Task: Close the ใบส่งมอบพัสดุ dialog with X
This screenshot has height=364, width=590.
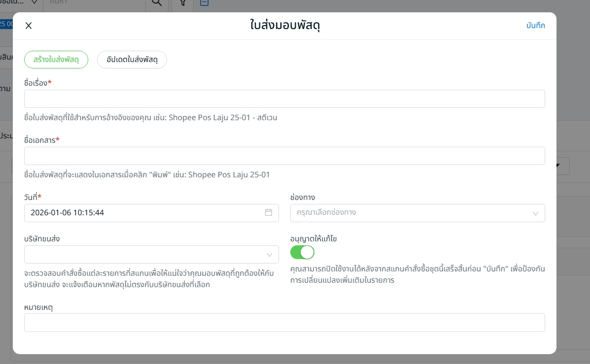Action: point(29,26)
